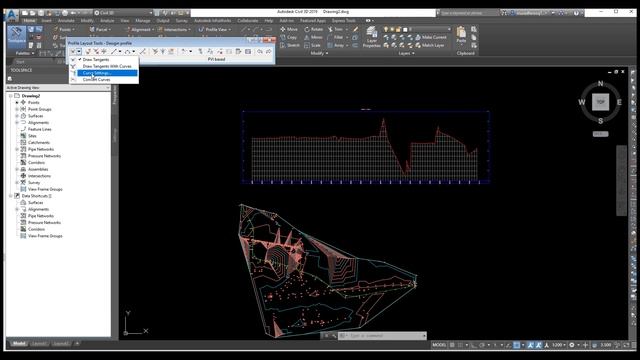Toggle polar tracking in status bar
640x360 pixels.
[x=482, y=345]
